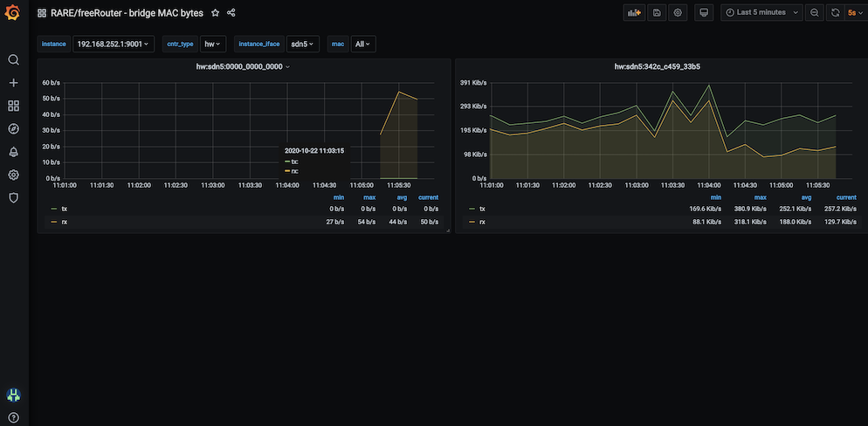Screen dimensions: 868x426
Task: Sort right panel legend by max
Action: [761, 197]
